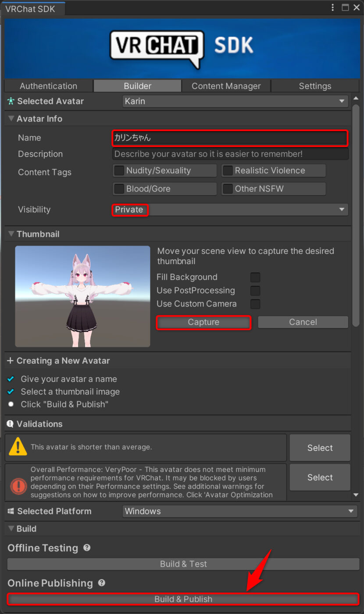This screenshot has height=614, width=364.
Task: Click the Offline Testing help icon
Action: (x=87, y=548)
